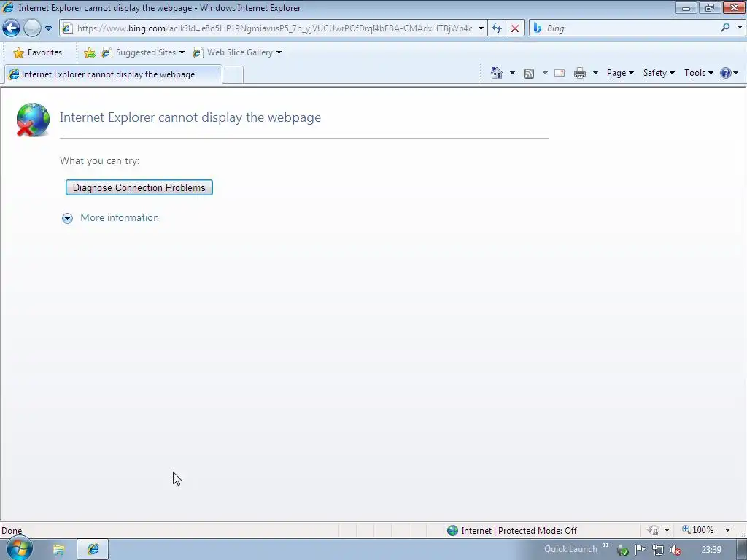This screenshot has width=747, height=560.
Task: Click the RSS feeds icon
Action: pos(529,74)
